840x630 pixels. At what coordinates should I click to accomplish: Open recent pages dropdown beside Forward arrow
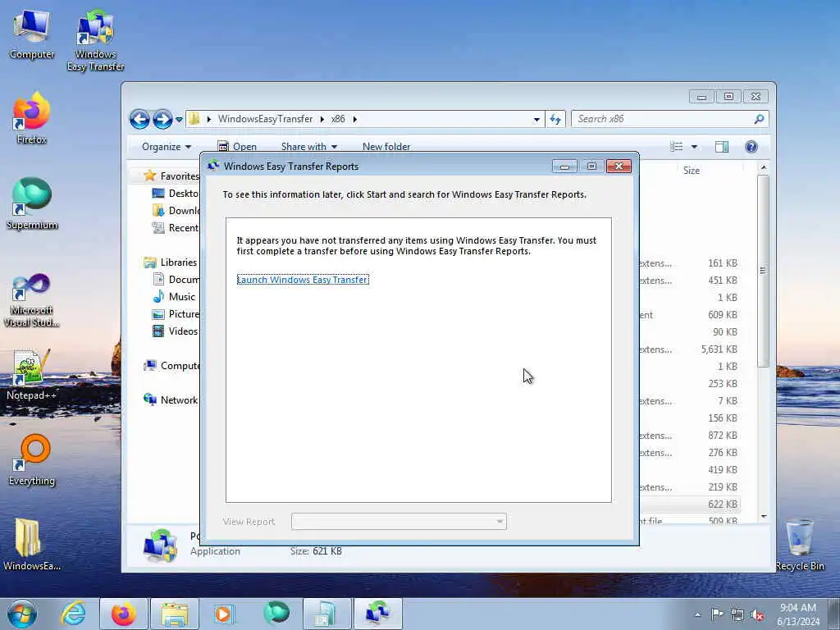[x=179, y=120]
